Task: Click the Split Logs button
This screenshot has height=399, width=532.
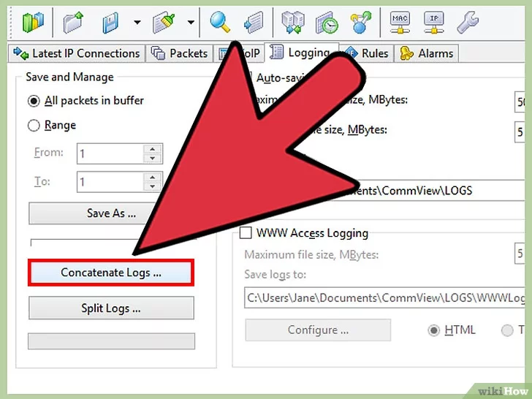Action: pyautogui.click(x=111, y=308)
